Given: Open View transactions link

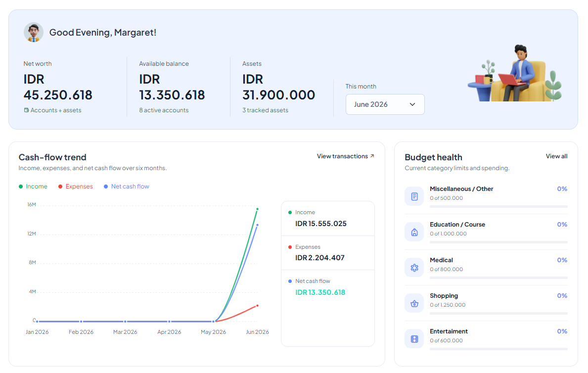Looking at the screenshot, I should click(345, 156).
